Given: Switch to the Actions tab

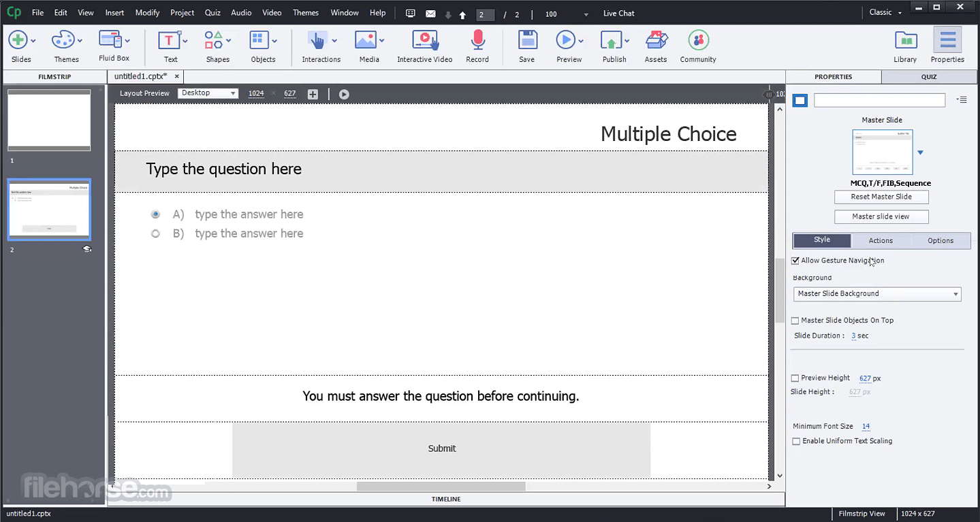Looking at the screenshot, I should point(881,240).
